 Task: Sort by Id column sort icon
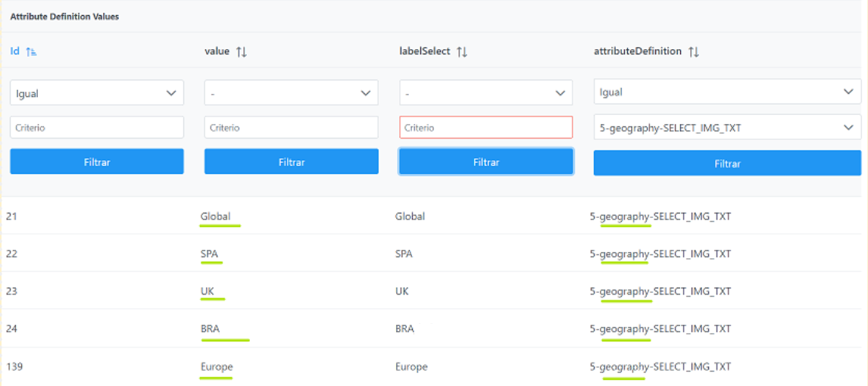coord(31,51)
